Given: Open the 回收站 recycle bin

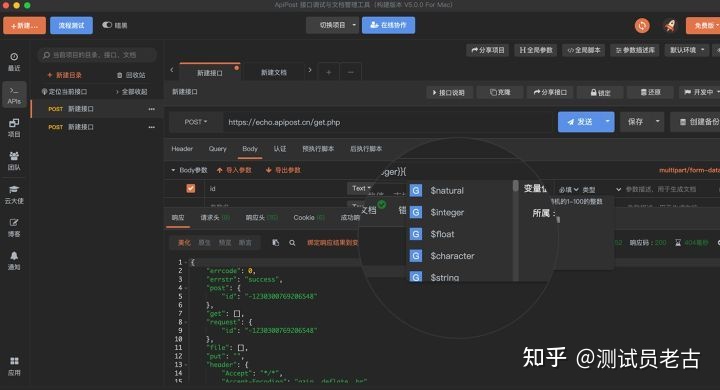Looking at the screenshot, I should point(131,75).
